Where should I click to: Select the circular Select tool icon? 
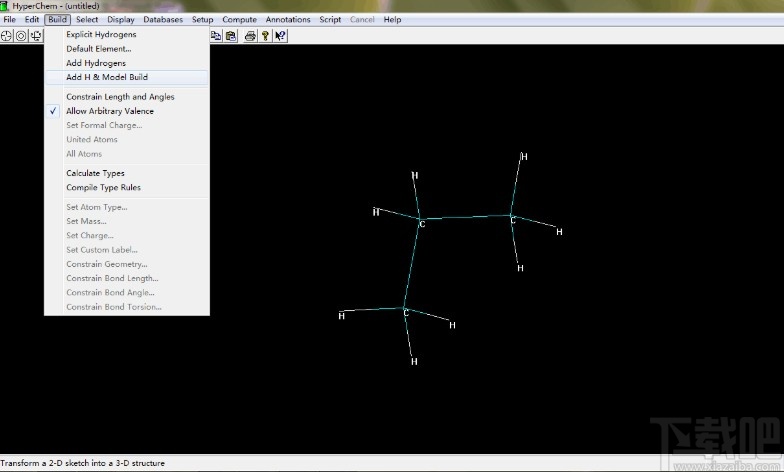tap(21, 36)
